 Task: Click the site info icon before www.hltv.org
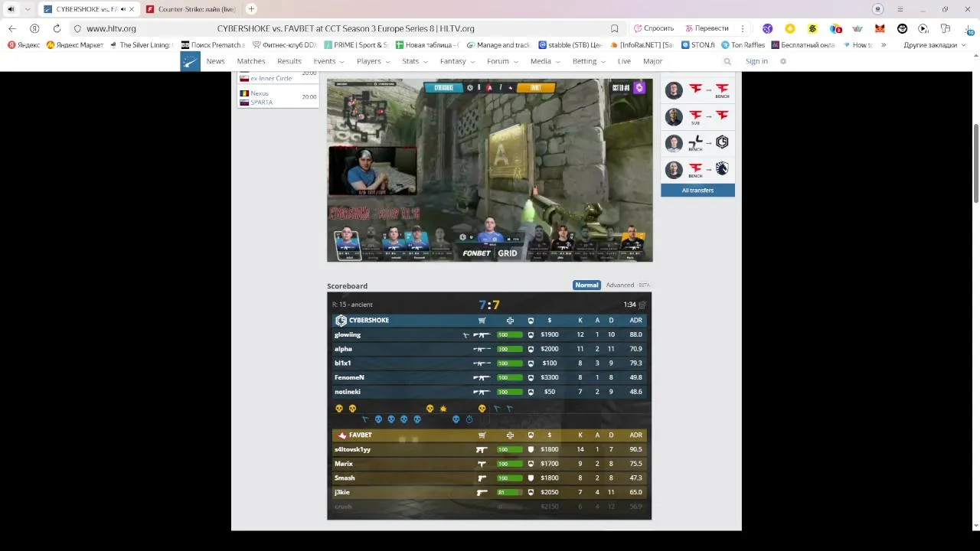point(77,28)
